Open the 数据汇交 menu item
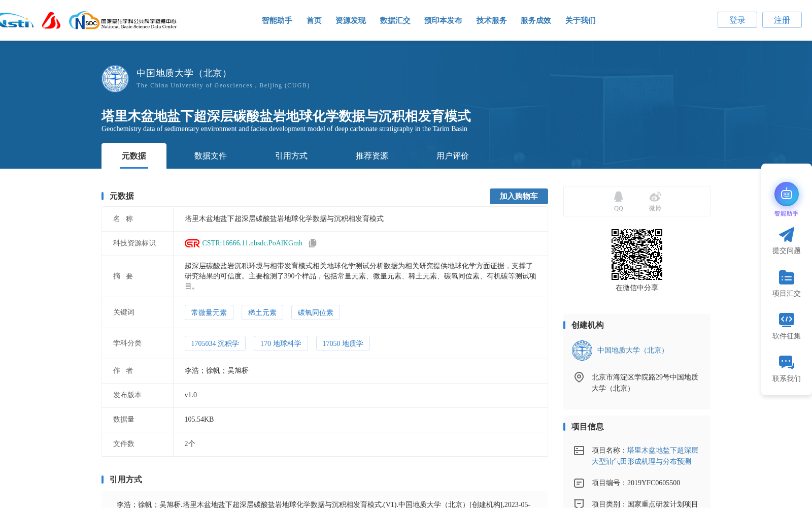Screen dimensions: 812x508 pyautogui.click(x=395, y=20)
